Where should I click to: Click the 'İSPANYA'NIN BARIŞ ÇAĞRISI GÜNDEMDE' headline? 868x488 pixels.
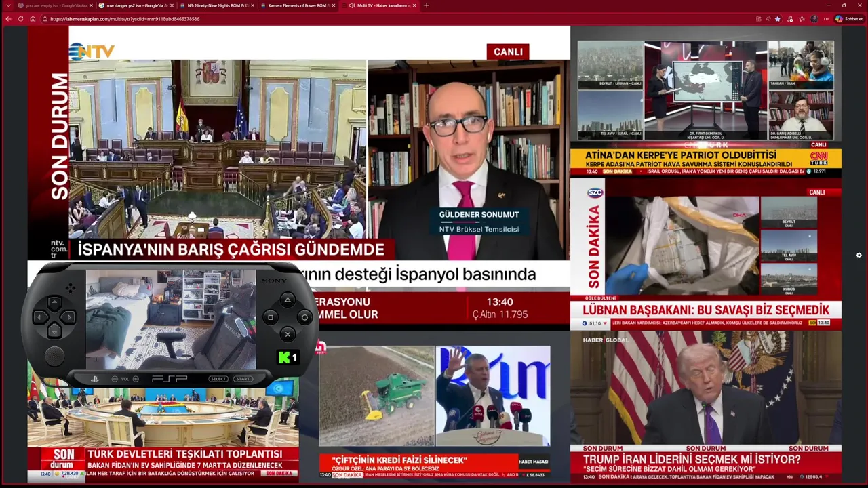(231, 249)
